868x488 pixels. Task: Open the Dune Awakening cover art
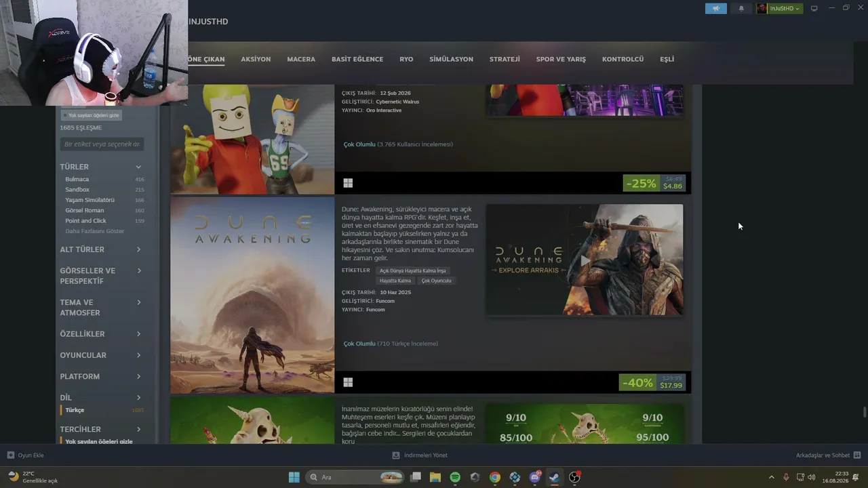pyautogui.click(x=252, y=295)
